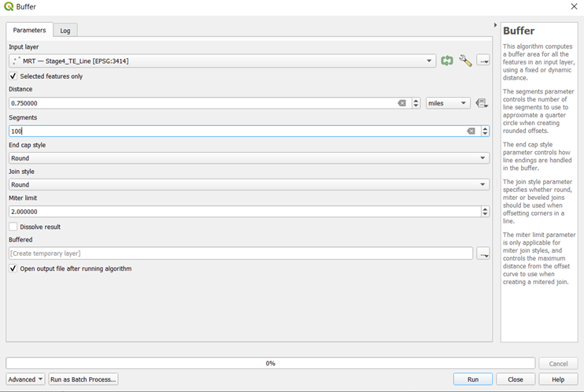The image size is (584, 392).
Task: Uncheck Open output file after running algorithm
Action: point(13,268)
